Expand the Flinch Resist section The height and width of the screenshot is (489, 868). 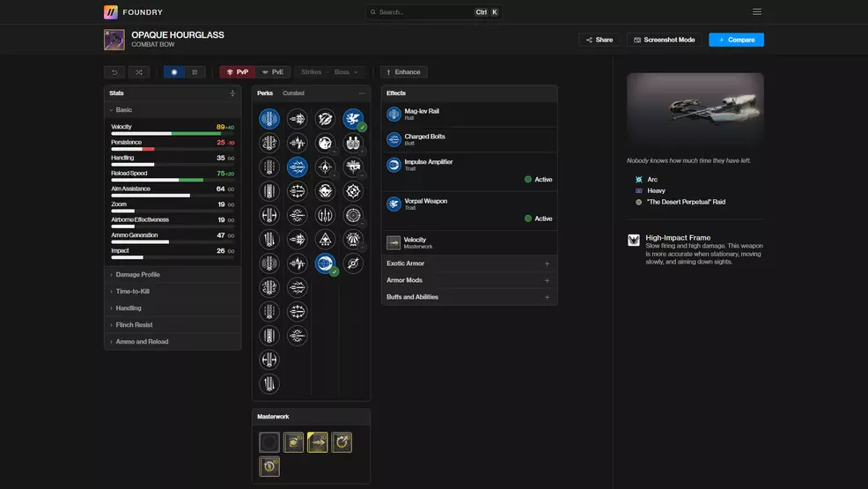173,325
